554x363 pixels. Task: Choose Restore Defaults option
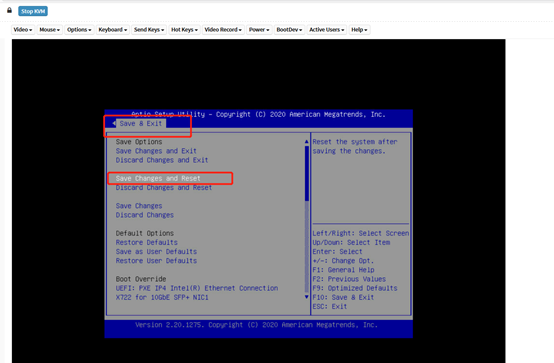[147, 242]
